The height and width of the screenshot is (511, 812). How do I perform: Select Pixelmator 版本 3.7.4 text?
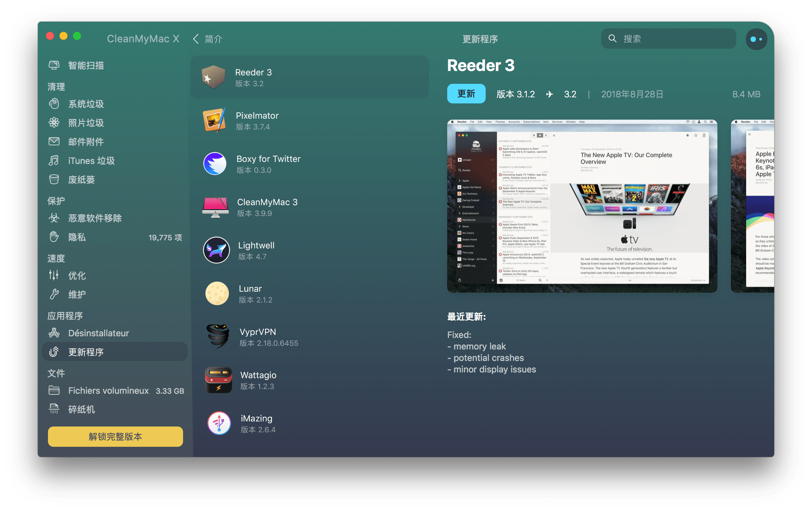[253, 127]
